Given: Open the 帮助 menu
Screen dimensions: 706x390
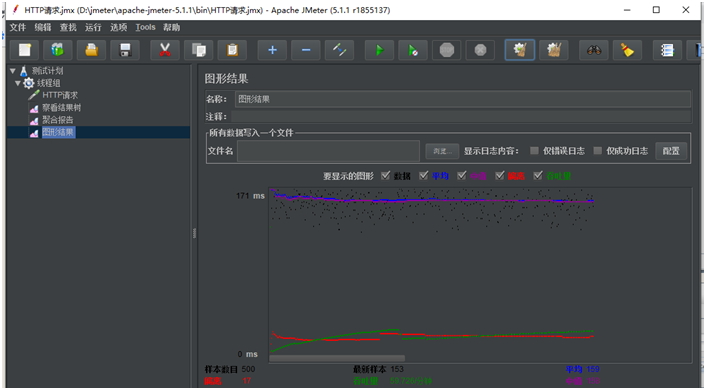Looking at the screenshot, I should pyautogui.click(x=172, y=27).
